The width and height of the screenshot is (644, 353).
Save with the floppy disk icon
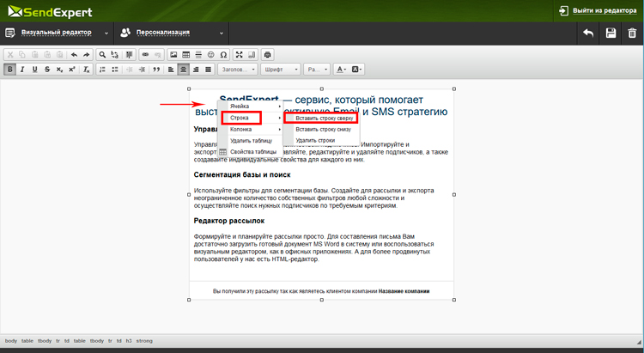(x=611, y=33)
